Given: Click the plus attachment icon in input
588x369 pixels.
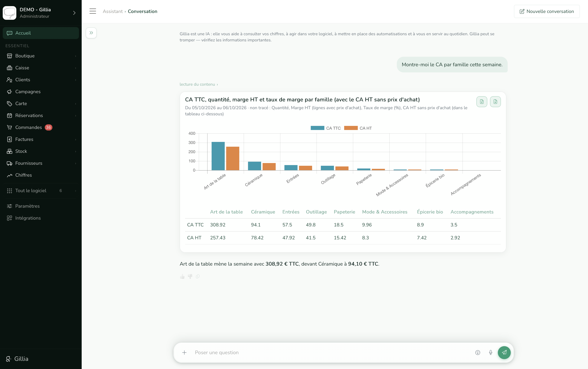Looking at the screenshot, I should (184, 352).
